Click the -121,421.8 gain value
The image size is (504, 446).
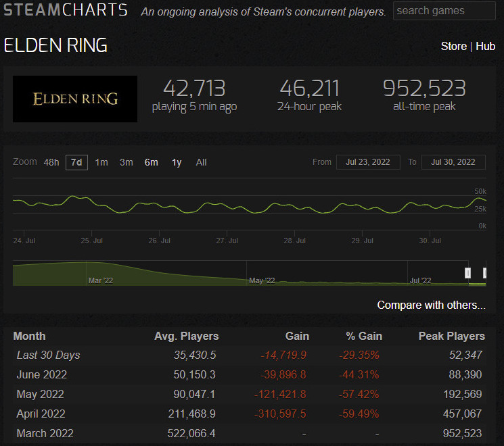coord(280,394)
